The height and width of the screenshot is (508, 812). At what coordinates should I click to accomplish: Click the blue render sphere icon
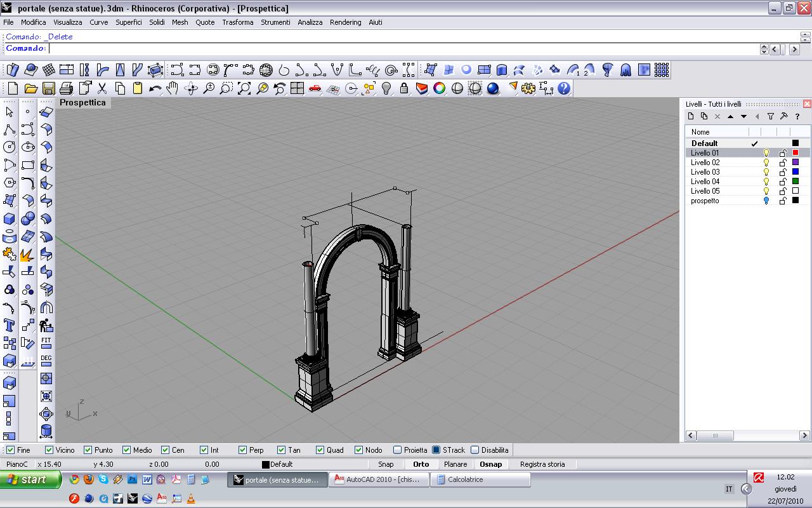493,88
